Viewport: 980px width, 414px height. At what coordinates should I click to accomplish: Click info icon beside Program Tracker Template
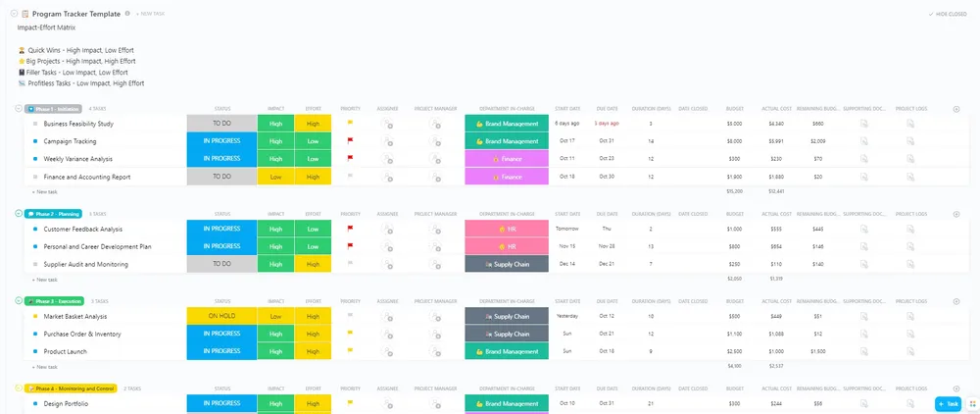pos(127,13)
